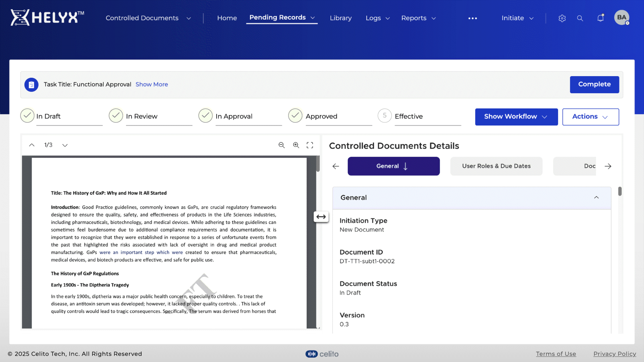Click the In Draft stage checkmark
Image resolution: width=644 pixels, height=362 pixels.
pos(27,116)
